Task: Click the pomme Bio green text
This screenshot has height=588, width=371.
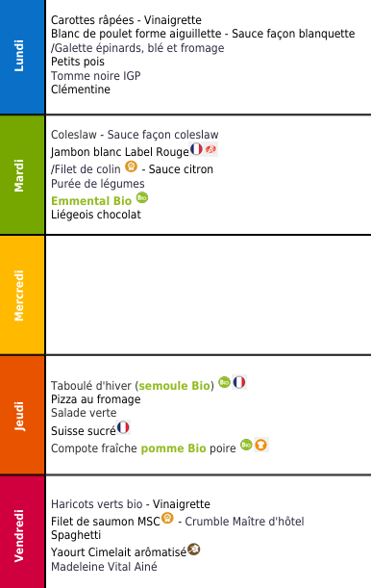Action: pos(173,448)
